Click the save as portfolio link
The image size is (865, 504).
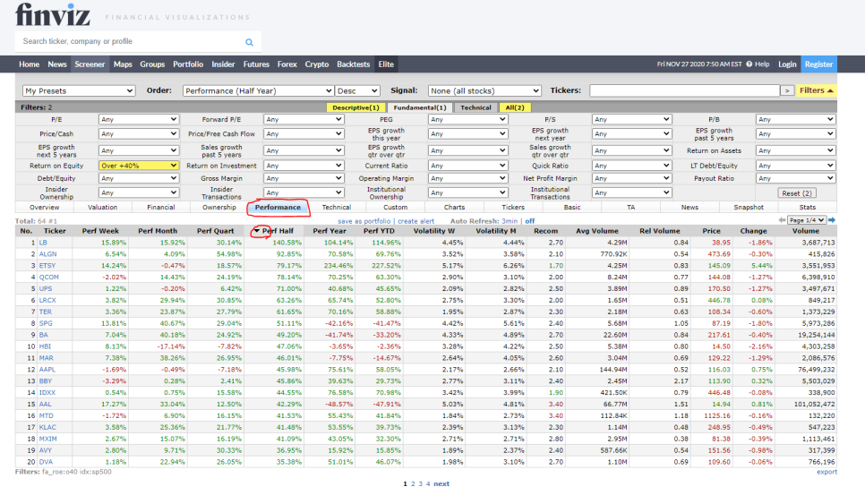click(364, 221)
